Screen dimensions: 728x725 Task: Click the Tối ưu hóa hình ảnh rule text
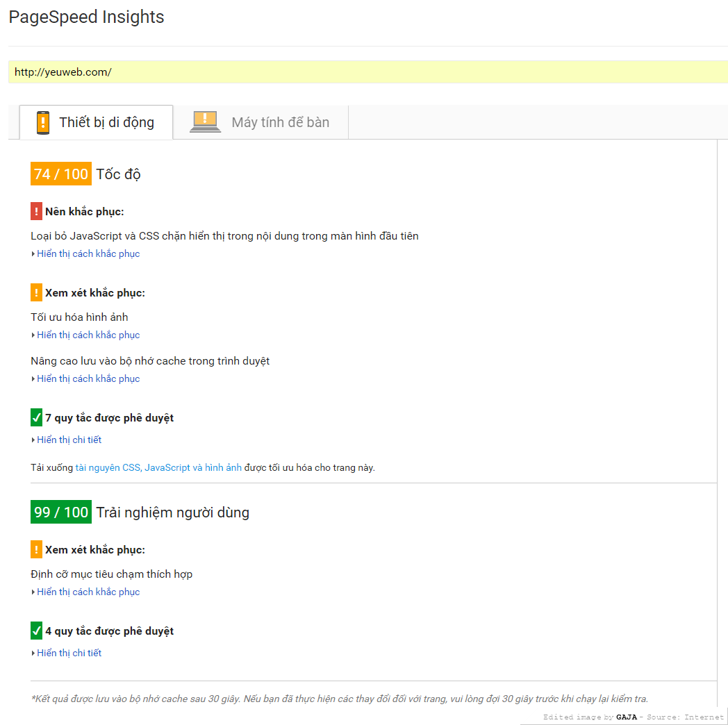[x=79, y=317]
